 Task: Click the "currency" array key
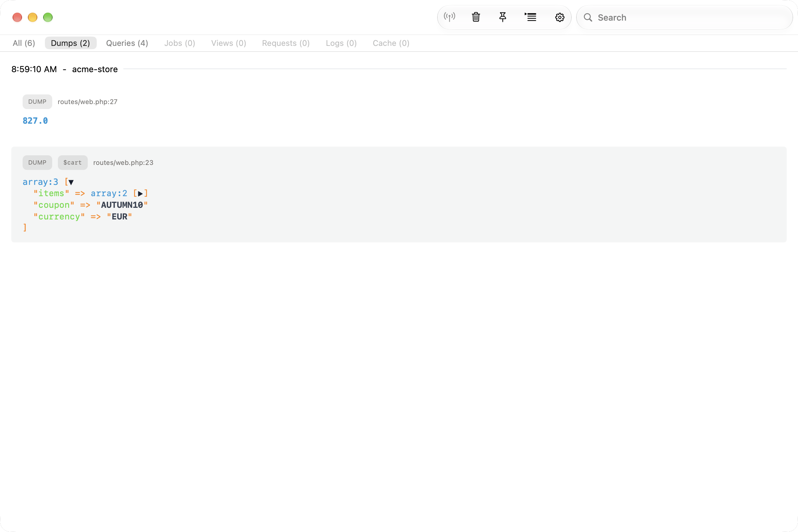coord(59,216)
